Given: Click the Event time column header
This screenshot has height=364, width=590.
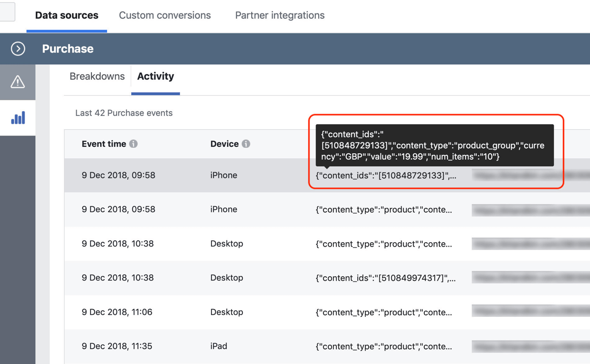Looking at the screenshot, I should 104,144.
